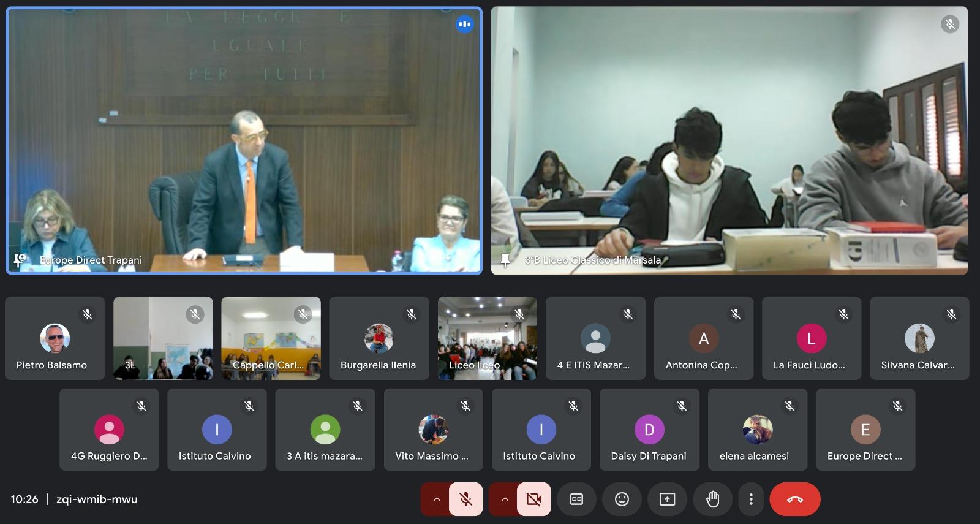Toggle the camera on/off button
The image size is (980, 524).
coord(533,499)
